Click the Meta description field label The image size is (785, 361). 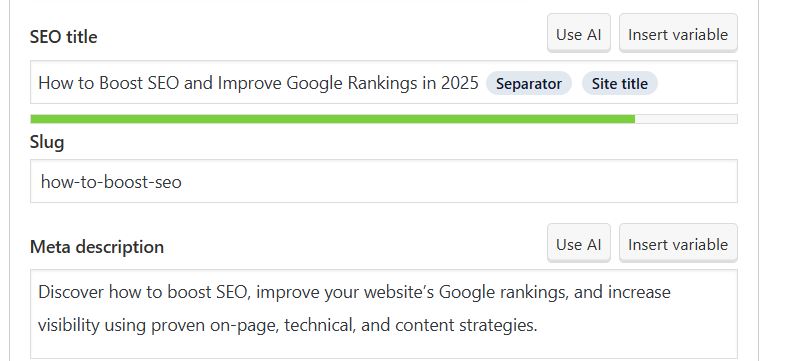click(x=97, y=246)
